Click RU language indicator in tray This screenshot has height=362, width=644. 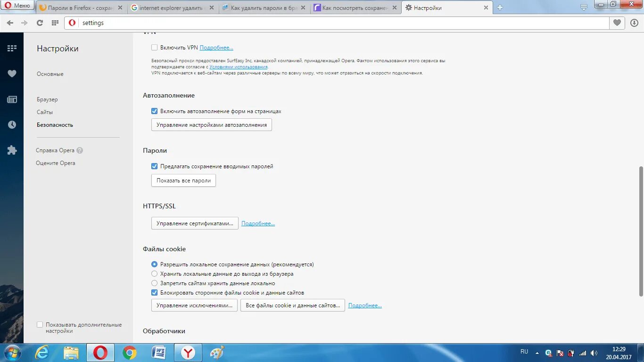tap(524, 352)
